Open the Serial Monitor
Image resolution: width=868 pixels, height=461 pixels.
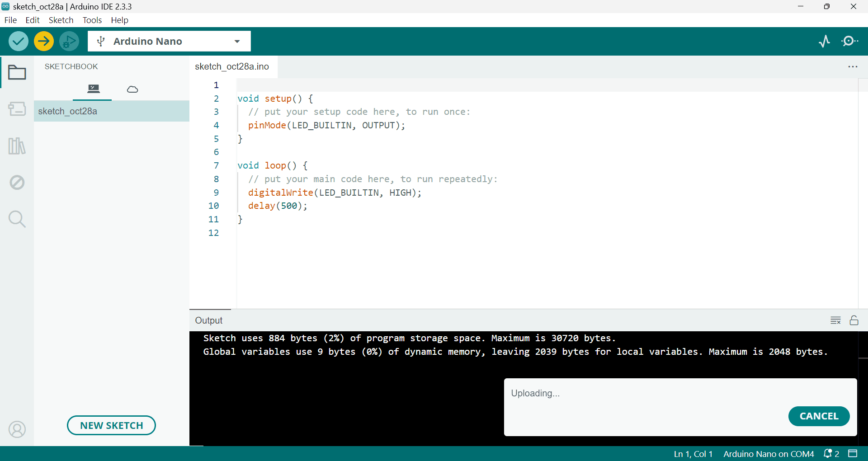pyautogui.click(x=849, y=42)
